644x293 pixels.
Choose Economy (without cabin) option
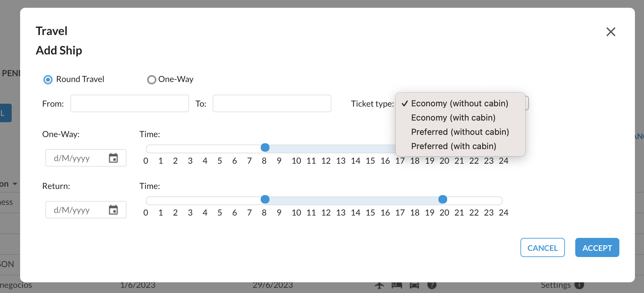point(460,103)
